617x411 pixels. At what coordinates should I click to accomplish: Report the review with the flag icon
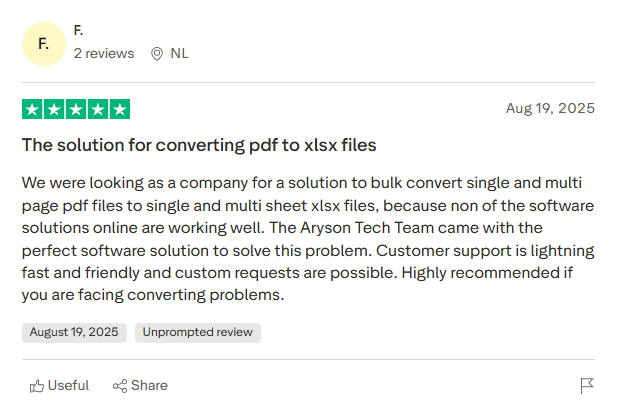(587, 386)
